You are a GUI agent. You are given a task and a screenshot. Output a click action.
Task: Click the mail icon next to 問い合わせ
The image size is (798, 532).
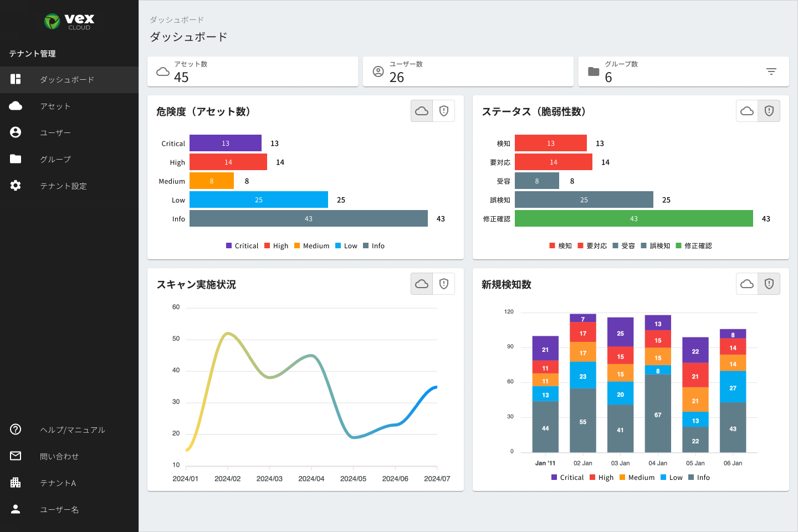tap(15, 456)
